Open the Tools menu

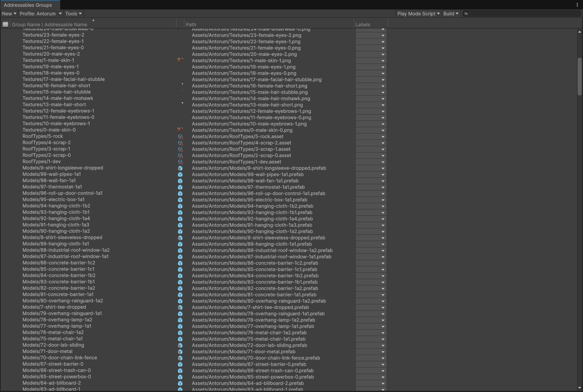tap(73, 14)
